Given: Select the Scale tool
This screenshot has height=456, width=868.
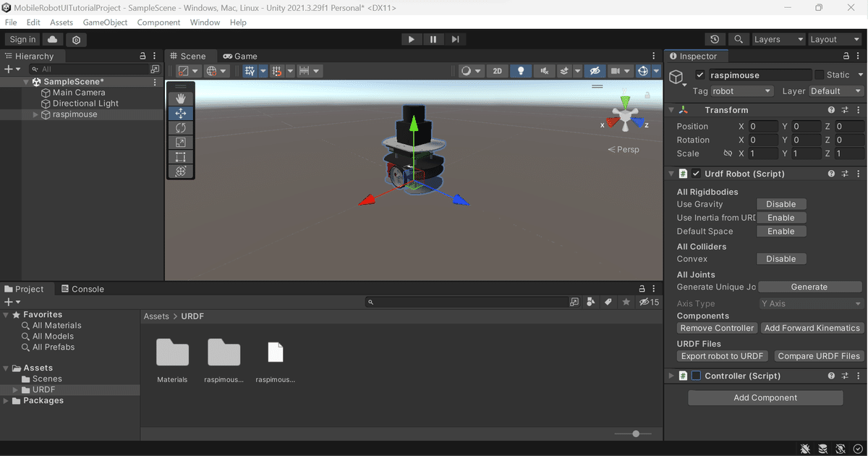Looking at the screenshot, I should tap(181, 142).
